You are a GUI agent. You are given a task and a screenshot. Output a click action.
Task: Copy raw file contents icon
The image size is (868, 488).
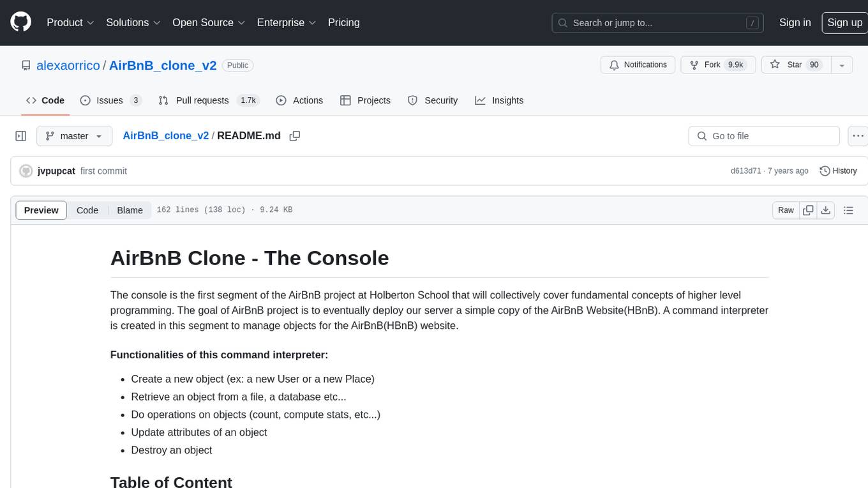coord(808,210)
